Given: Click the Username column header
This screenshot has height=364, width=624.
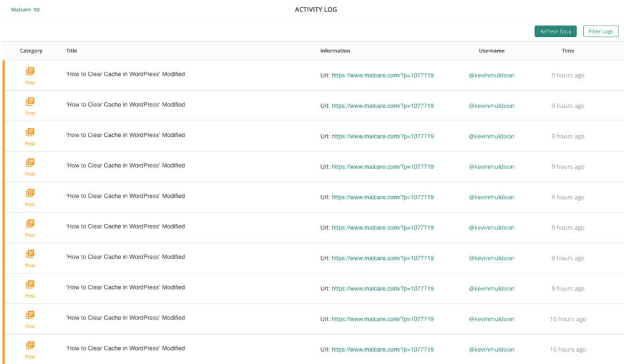Looking at the screenshot, I should 492,51.
